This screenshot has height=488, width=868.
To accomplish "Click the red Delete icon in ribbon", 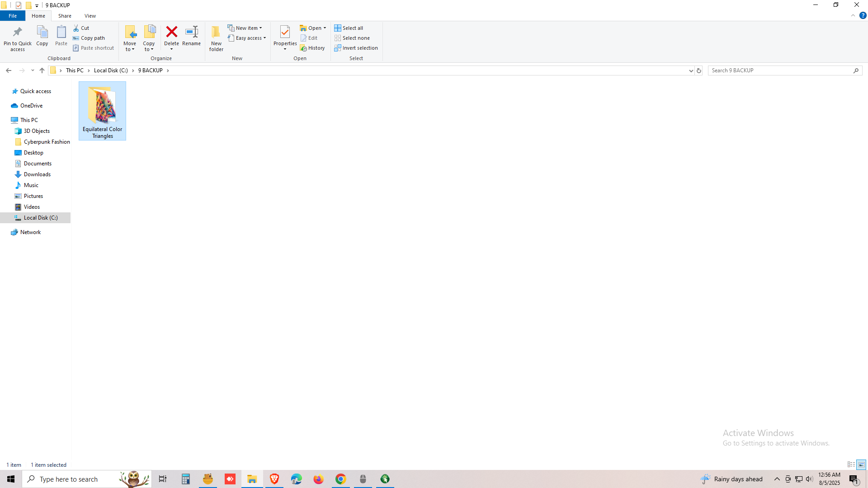I will coord(171,32).
